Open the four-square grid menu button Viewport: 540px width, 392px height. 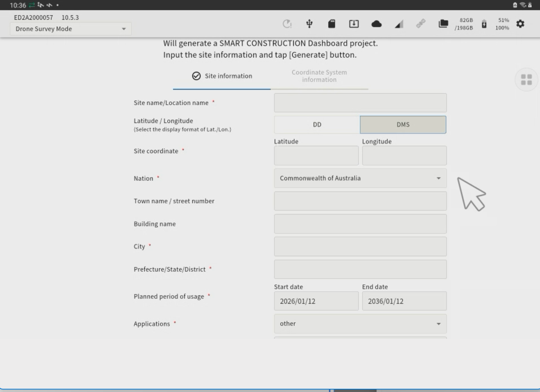pyautogui.click(x=526, y=80)
